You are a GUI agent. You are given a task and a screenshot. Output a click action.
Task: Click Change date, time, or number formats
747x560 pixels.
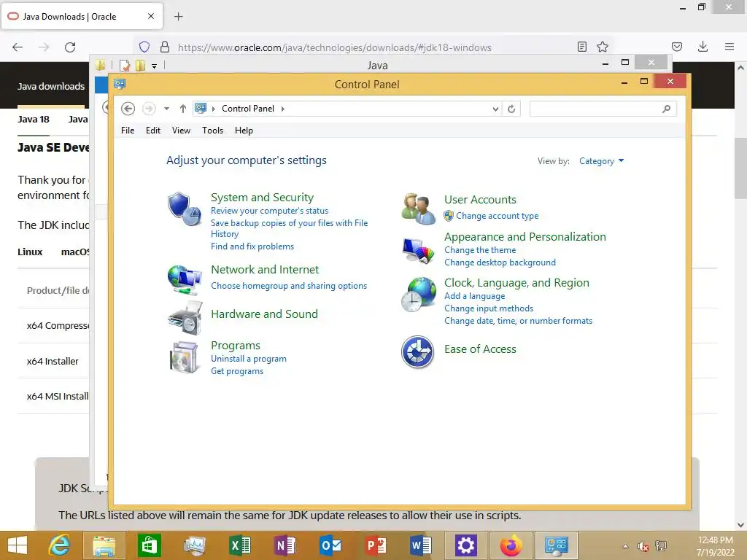click(x=518, y=321)
